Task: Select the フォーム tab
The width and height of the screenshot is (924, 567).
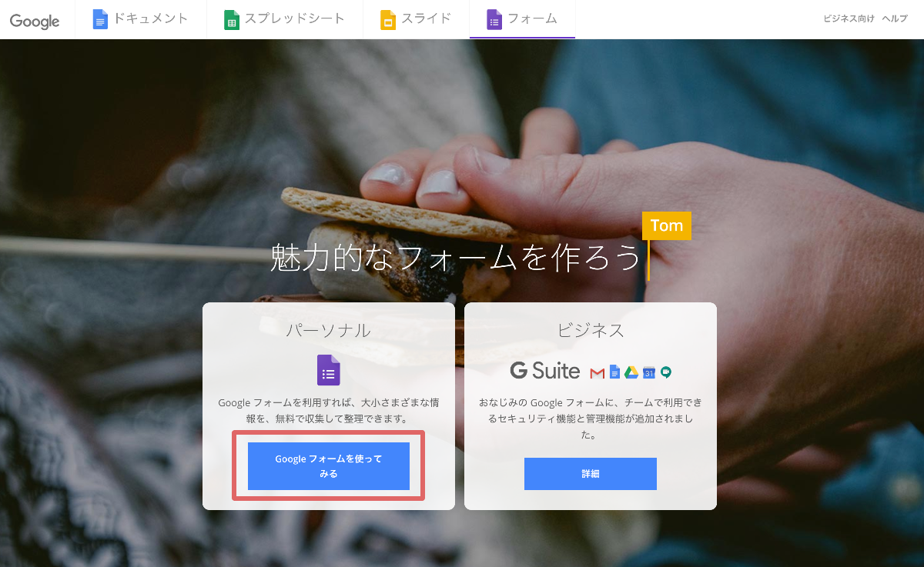Action: (522, 19)
